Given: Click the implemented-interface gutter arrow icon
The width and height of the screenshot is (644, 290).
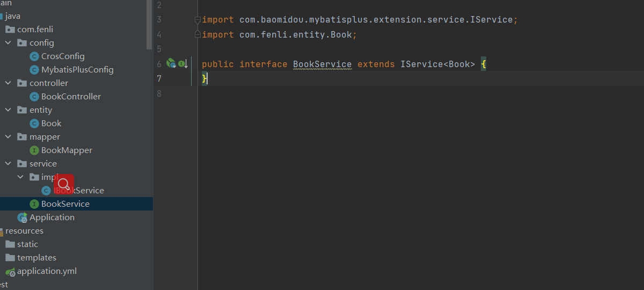Looking at the screenshot, I should coord(183,64).
